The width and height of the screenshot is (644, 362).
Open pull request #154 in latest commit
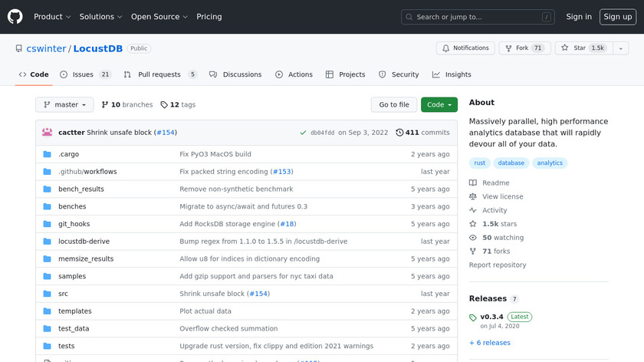click(166, 133)
